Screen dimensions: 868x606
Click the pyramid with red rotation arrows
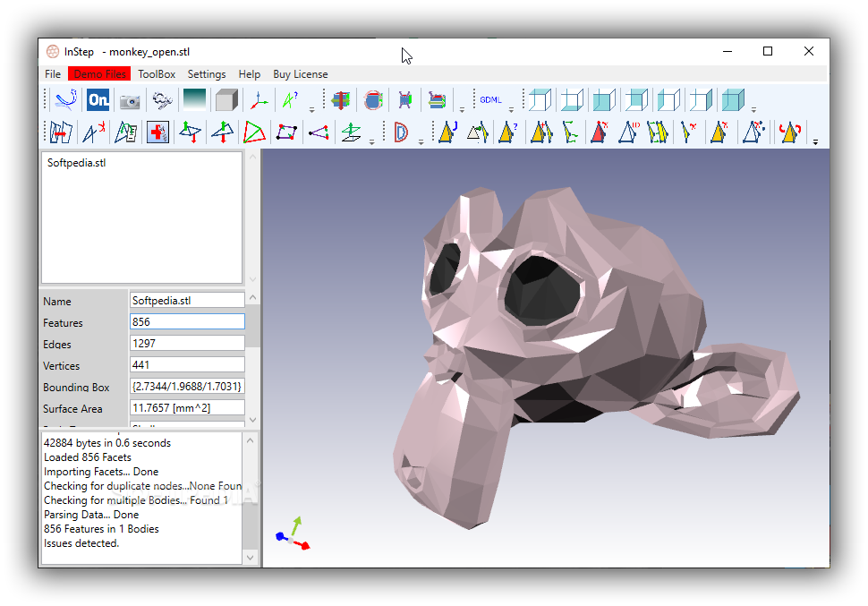(x=789, y=132)
